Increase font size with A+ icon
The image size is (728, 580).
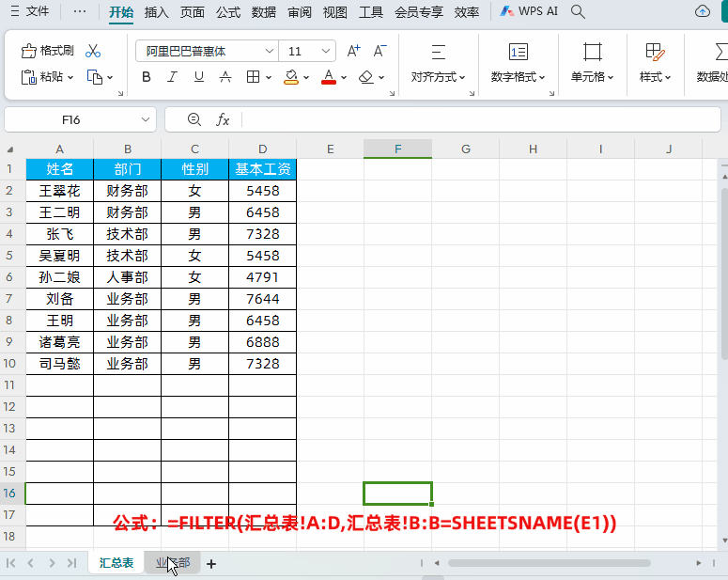(x=354, y=51)
